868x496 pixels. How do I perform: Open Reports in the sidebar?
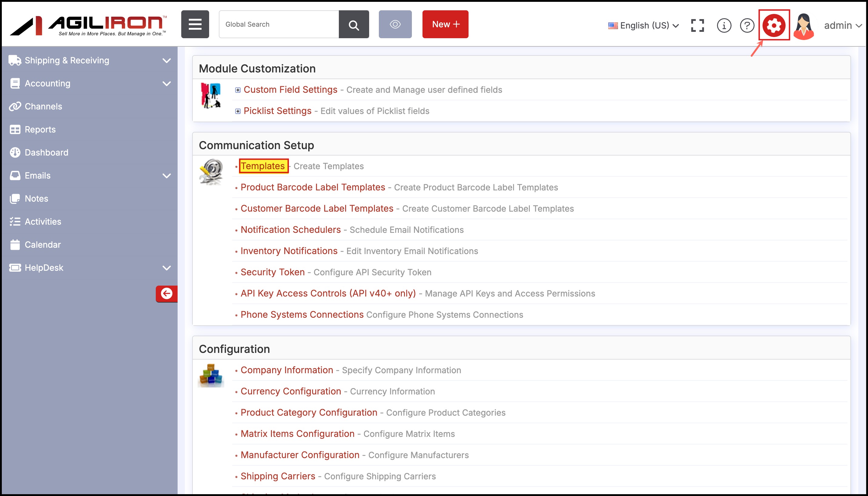coord(40,129)
